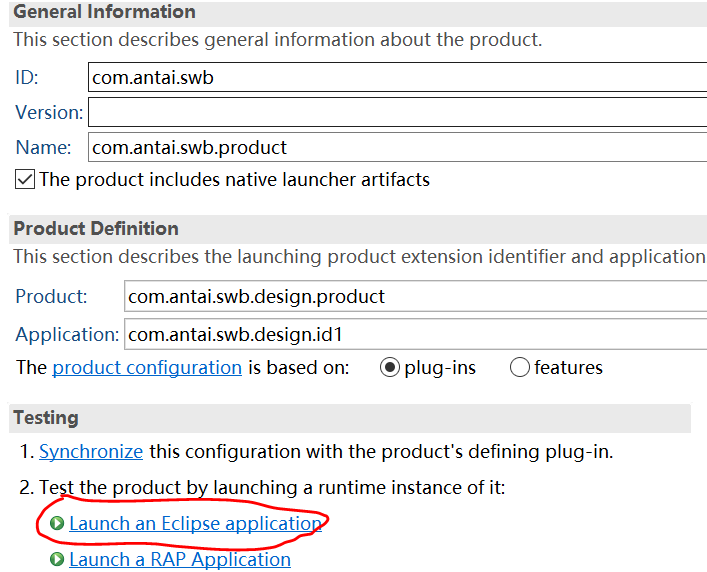Toggle the native launcher artifacts checkbox

coord(25,179)
